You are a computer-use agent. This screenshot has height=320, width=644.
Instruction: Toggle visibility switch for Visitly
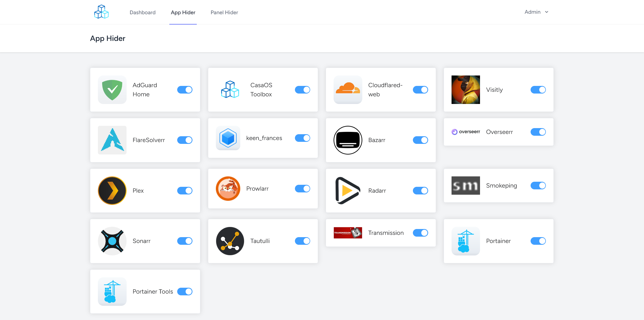pyautogui.click(x=538, y=90)
